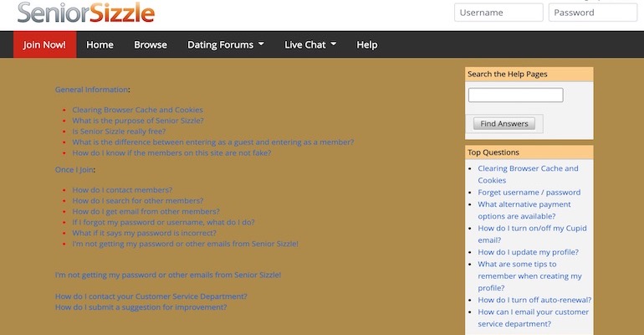The width and height of the screenshot is (644, 335).
Task: Click the Senior Sizzle logo
Action: (x=86, y=13)
